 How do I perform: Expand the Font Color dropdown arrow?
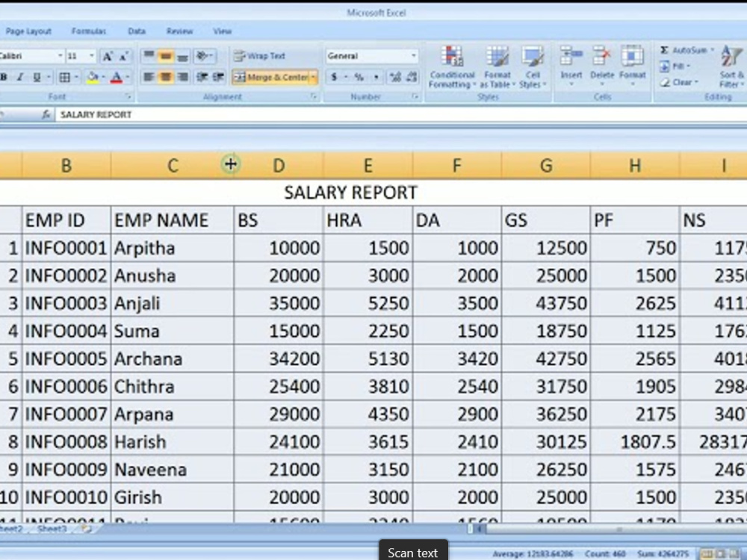127,77
